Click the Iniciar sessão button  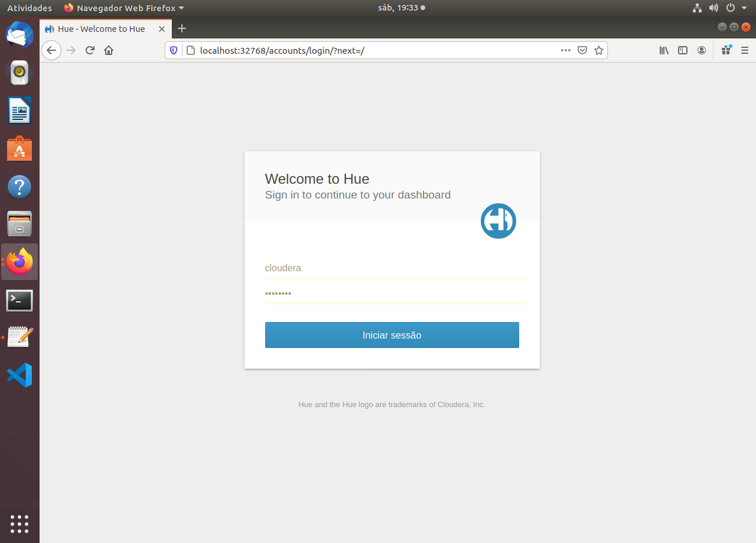pos(392,335)
